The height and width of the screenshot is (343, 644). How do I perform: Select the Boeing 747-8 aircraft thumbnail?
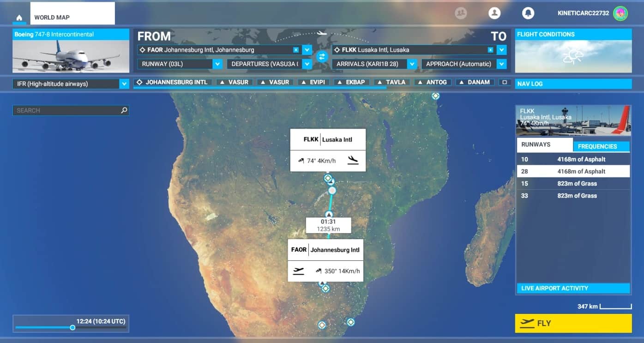[x=71, y=56]
